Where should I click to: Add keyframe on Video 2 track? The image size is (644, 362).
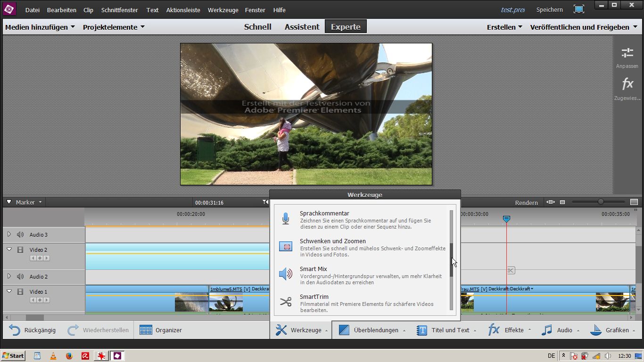(40, 258)
